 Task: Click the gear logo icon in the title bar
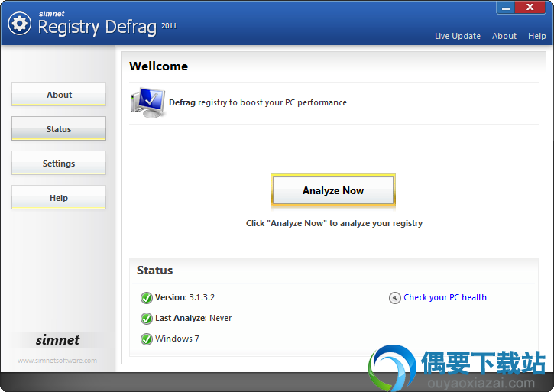(19, 24)
